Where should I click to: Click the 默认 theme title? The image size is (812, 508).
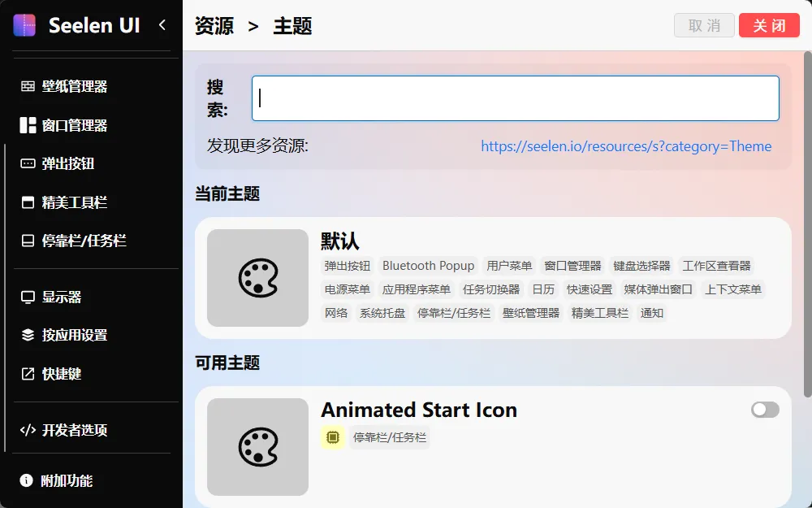pos(339,241)
